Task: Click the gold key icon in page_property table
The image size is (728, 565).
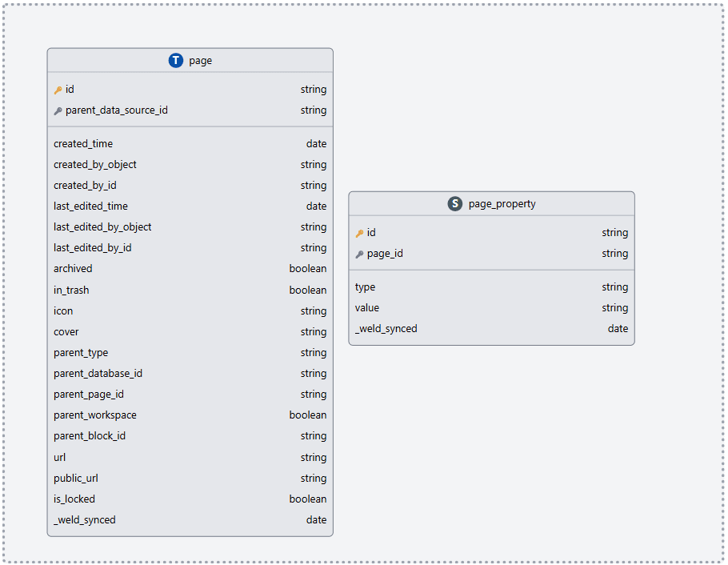Action: 359,234
